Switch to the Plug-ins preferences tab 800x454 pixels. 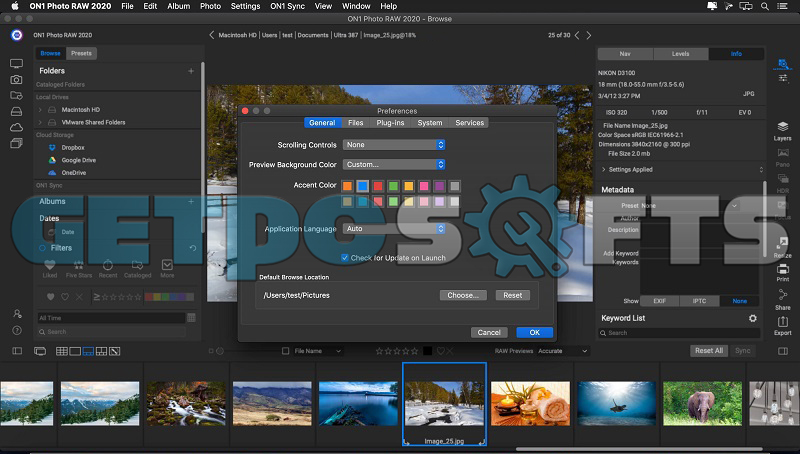coord(390,123)
